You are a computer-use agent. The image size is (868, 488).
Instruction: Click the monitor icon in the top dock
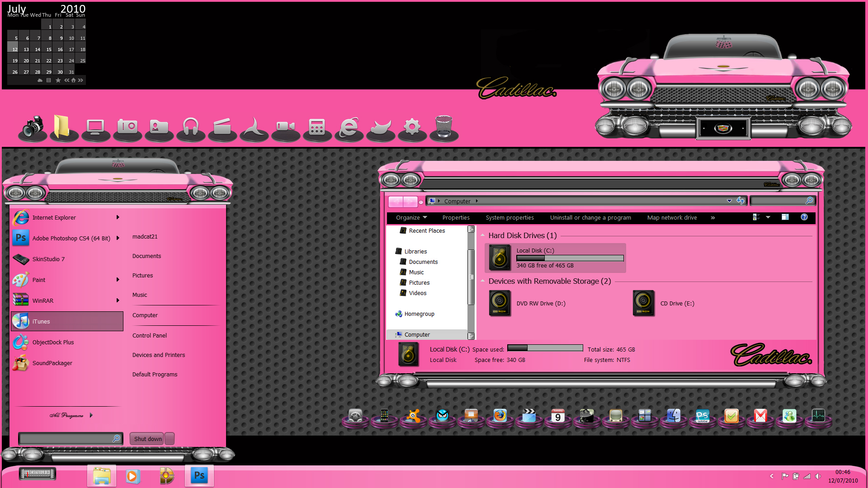(x=96, y=128)
